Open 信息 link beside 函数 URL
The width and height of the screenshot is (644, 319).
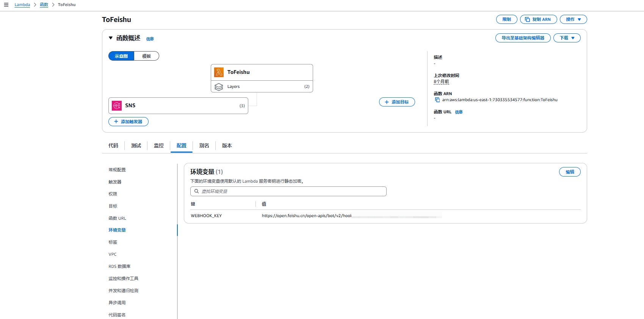tap(459, 112)
